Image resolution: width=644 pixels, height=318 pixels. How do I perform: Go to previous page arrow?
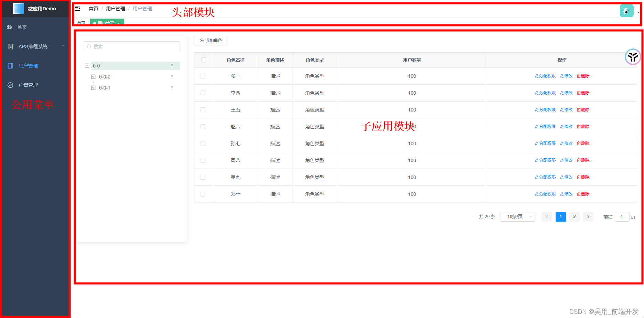coord(547,217)
